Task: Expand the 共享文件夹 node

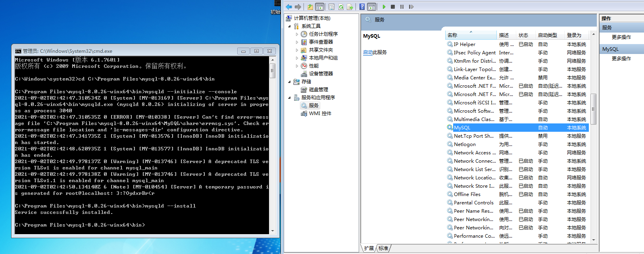Action: (297, 50)
